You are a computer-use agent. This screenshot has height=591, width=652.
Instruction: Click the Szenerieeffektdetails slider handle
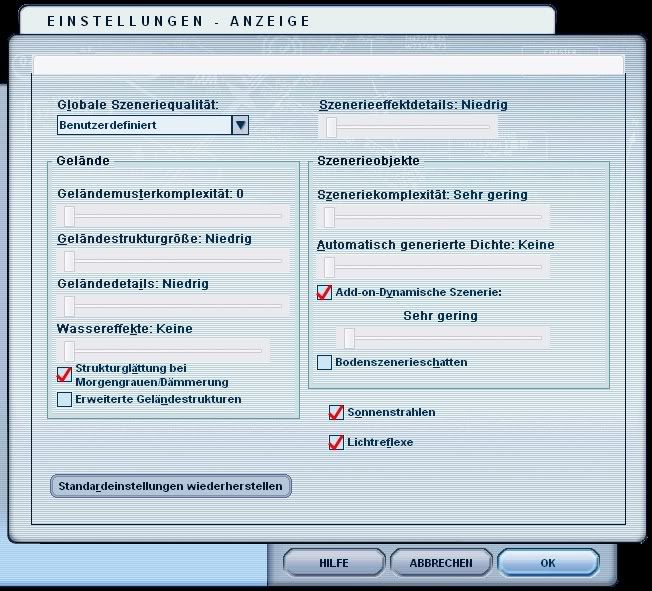(331, 126)
